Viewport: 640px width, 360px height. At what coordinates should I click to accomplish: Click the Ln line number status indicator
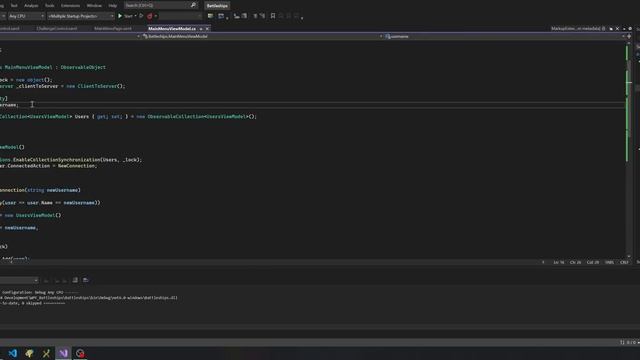(x=559, y=262)
